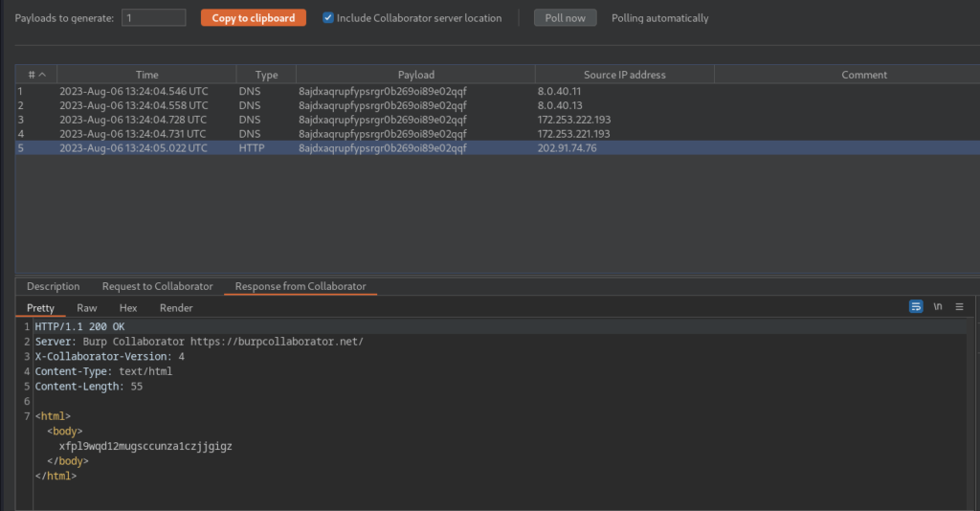Click response body string xfpl9wqd12mugsccunza1czjjgigz
Screen dimensions: 980x511
pyautogui.click(x=145, y=446)
